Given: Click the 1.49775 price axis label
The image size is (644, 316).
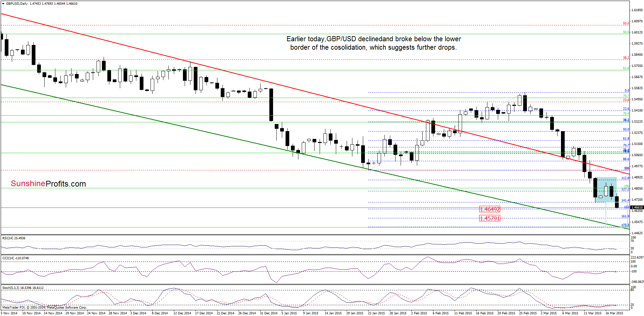Looking at the screenshot, I should tap(637, 166).
